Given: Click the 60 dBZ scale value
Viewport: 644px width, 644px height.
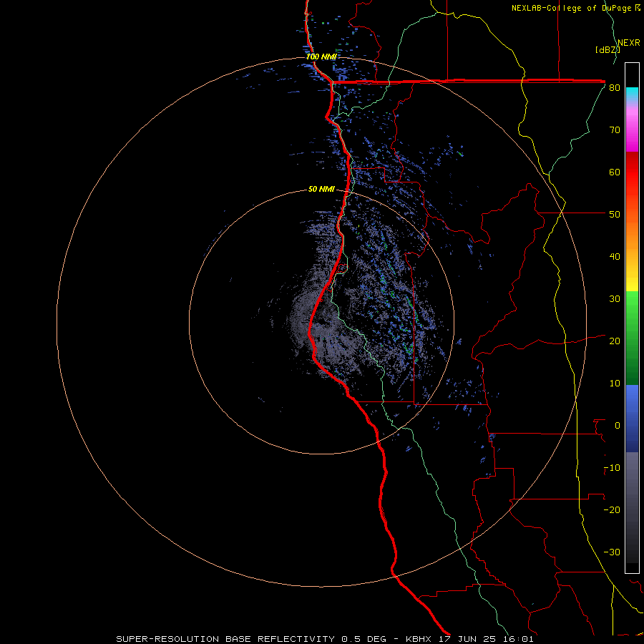Looking at the screenshot, I should [615, 172].
